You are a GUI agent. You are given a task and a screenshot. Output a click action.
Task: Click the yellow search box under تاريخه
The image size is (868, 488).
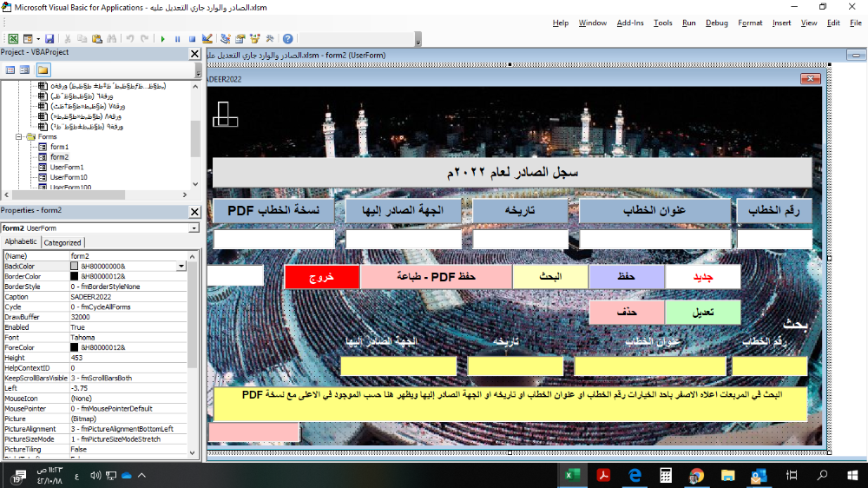point(515,366)
